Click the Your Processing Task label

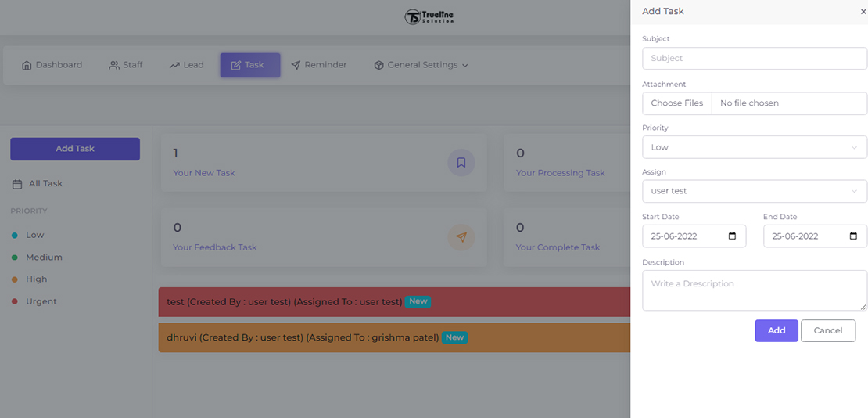(560, 173)
